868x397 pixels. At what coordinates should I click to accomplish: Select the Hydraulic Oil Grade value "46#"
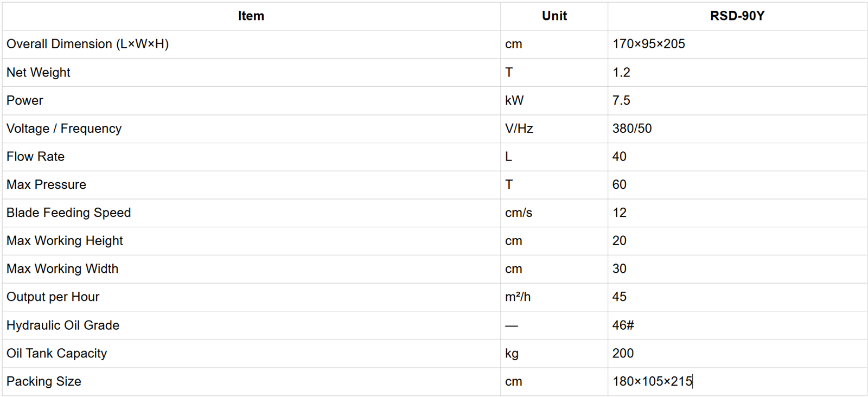tap(623, 325)
